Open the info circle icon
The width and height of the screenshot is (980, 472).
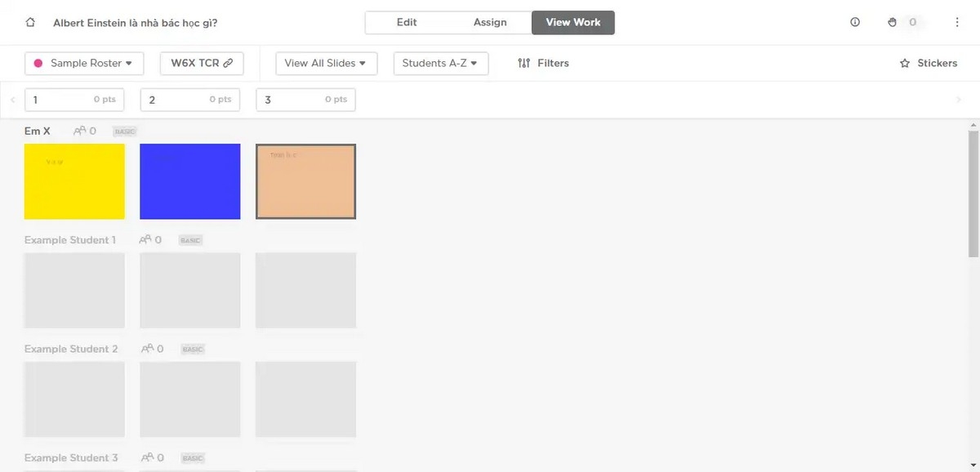coord(855,23)
